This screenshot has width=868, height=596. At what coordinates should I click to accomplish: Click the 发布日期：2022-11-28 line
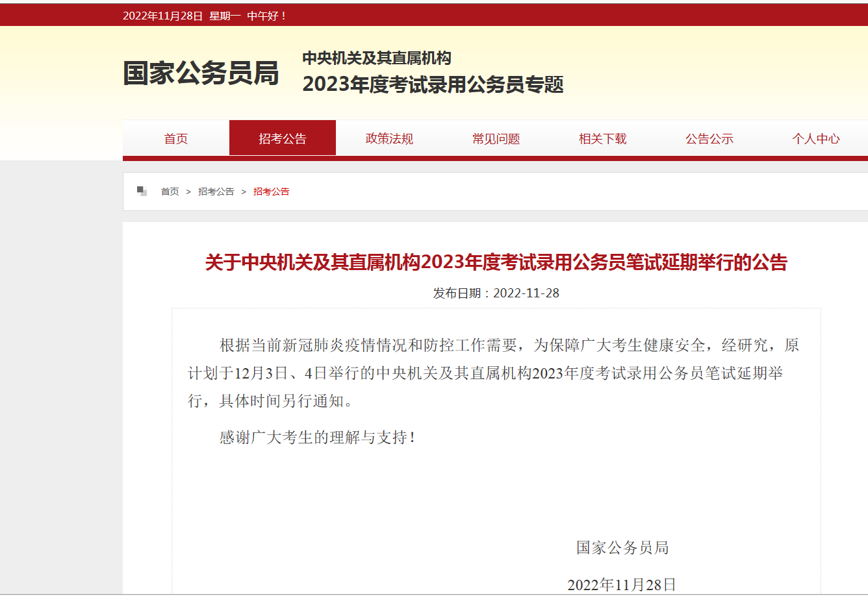496,293
